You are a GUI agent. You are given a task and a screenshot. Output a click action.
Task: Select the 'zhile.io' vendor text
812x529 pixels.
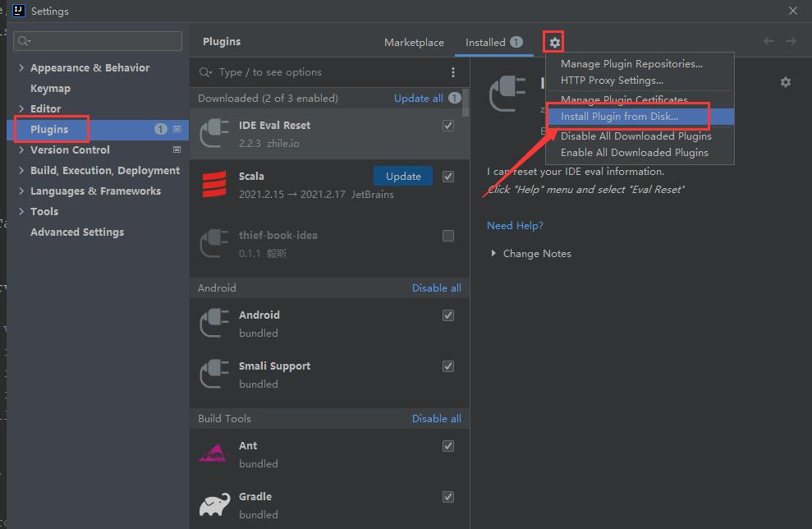coord(283,144)
